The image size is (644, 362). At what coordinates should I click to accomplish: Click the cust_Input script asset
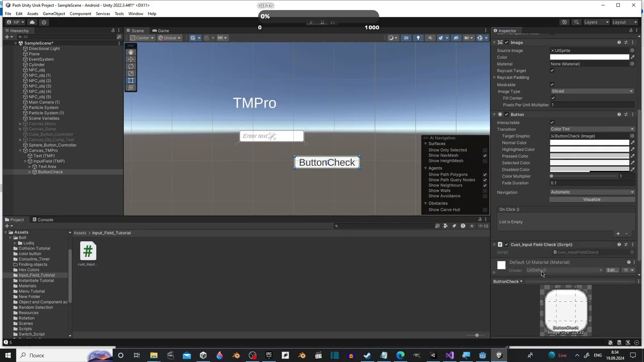(x=88, y=254)
